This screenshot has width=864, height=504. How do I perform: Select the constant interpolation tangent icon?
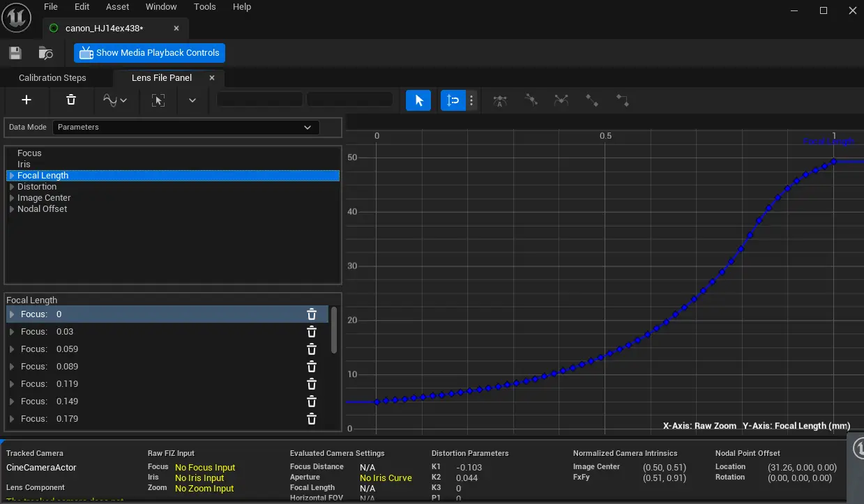623,101
